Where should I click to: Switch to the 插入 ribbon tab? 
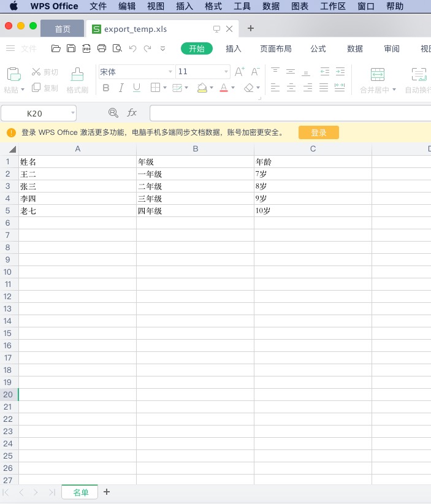tap(234, 48)
